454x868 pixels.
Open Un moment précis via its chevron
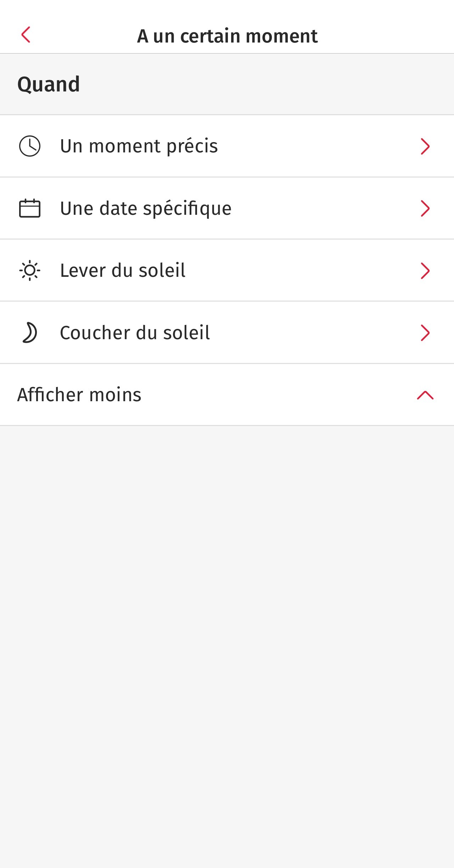tap(425, 146)
